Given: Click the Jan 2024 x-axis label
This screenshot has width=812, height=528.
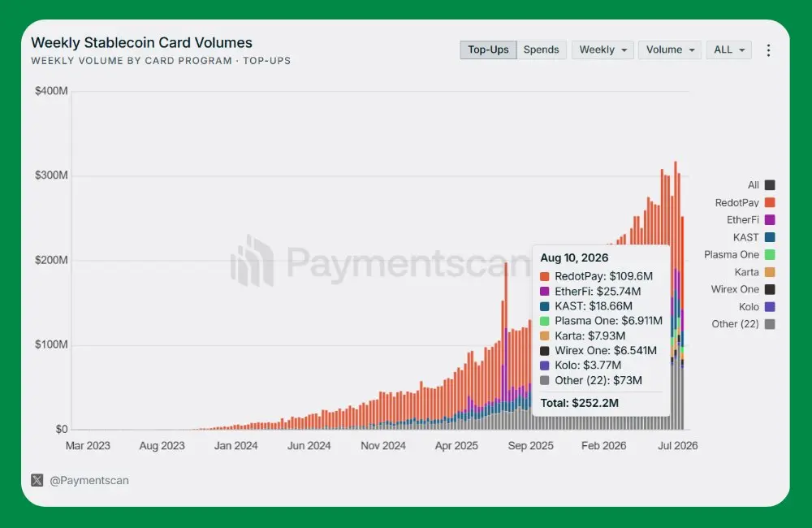Looking at the screenshot, I should coord(235,446).
